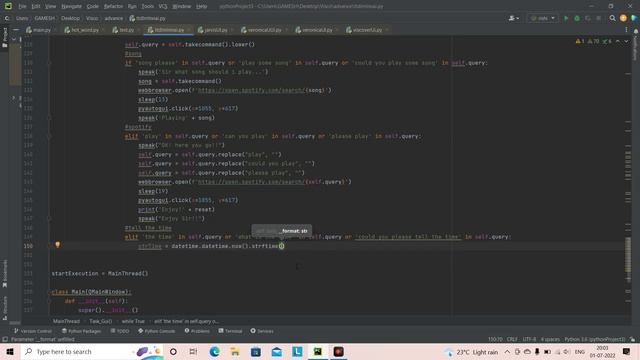Switch to viscoverUi.py editor tab
Screen dimensions: 640x360
point(367,30)
